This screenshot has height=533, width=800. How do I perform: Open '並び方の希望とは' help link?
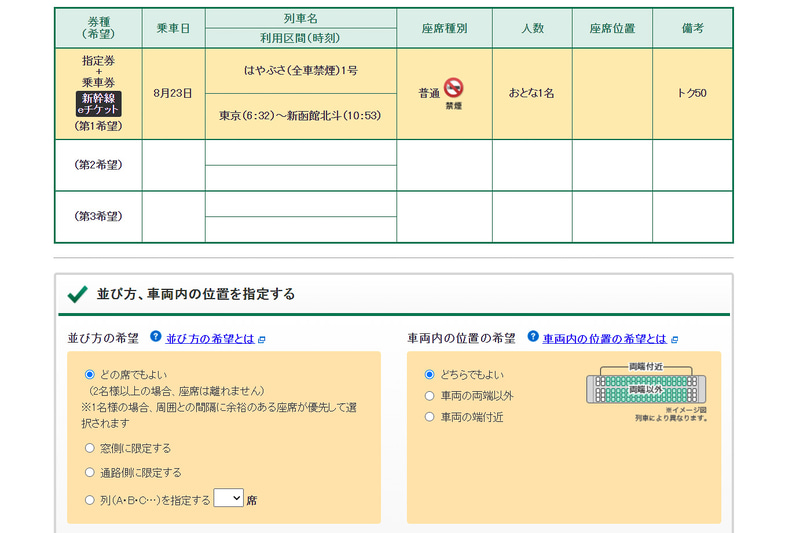(210, 339)
